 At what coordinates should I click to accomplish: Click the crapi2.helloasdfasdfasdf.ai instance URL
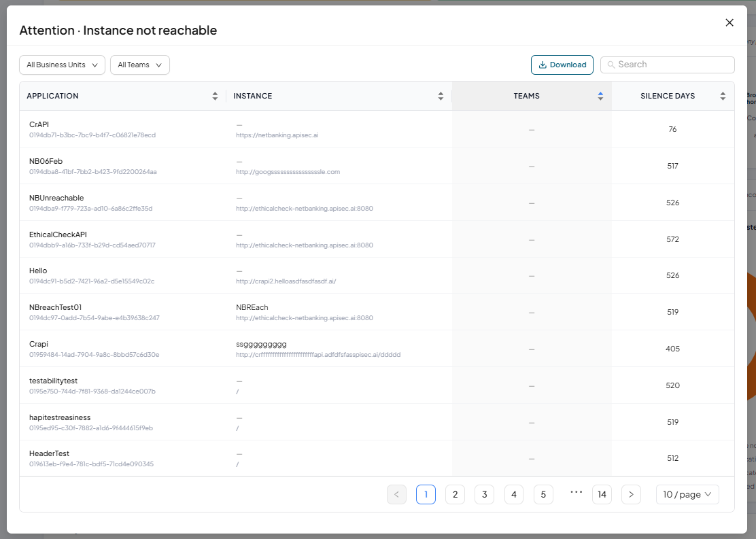click(286, 281)
